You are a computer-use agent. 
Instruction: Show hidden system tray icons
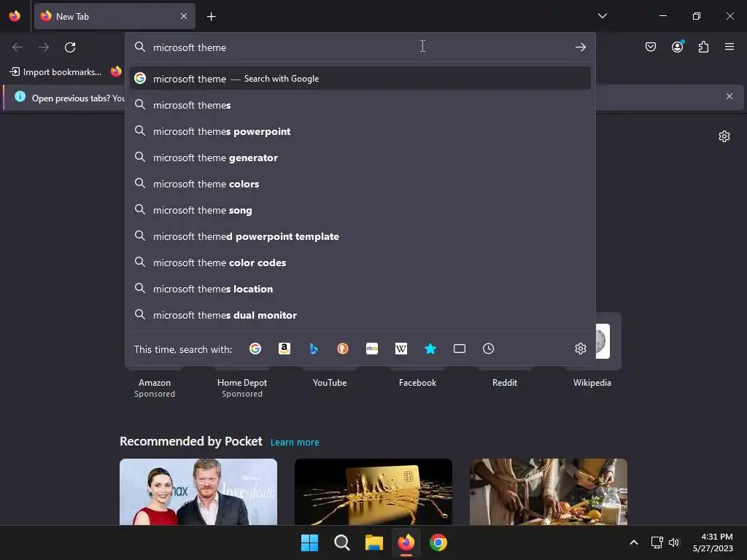point(634,542)
